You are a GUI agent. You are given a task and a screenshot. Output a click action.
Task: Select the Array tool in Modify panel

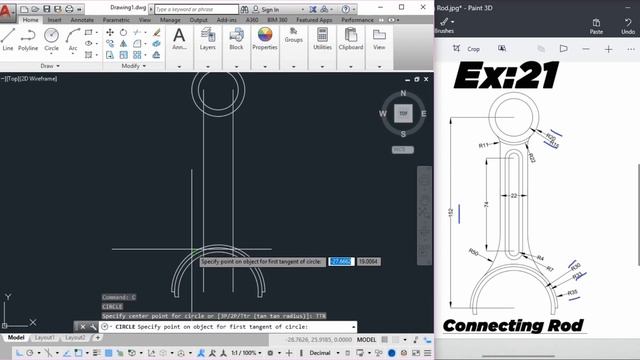point(137,55)
